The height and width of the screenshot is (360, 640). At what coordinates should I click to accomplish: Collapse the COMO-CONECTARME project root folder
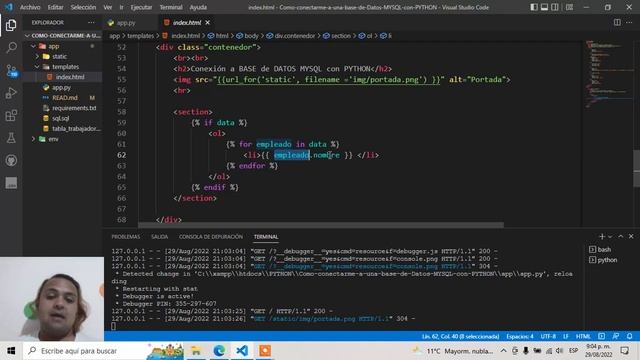click(x=62, y=36)
